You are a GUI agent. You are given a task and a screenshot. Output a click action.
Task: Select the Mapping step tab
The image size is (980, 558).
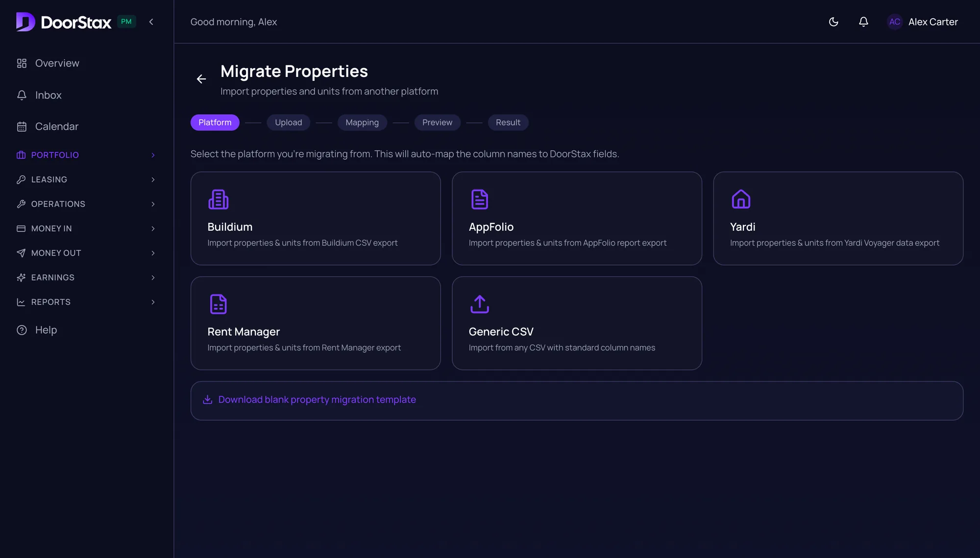tap(362, 122)
